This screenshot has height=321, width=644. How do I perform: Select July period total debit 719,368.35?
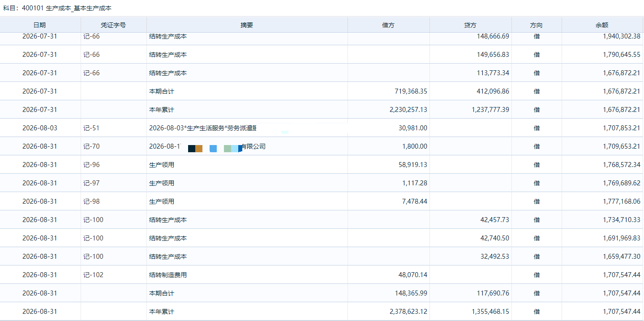[411, 91]
